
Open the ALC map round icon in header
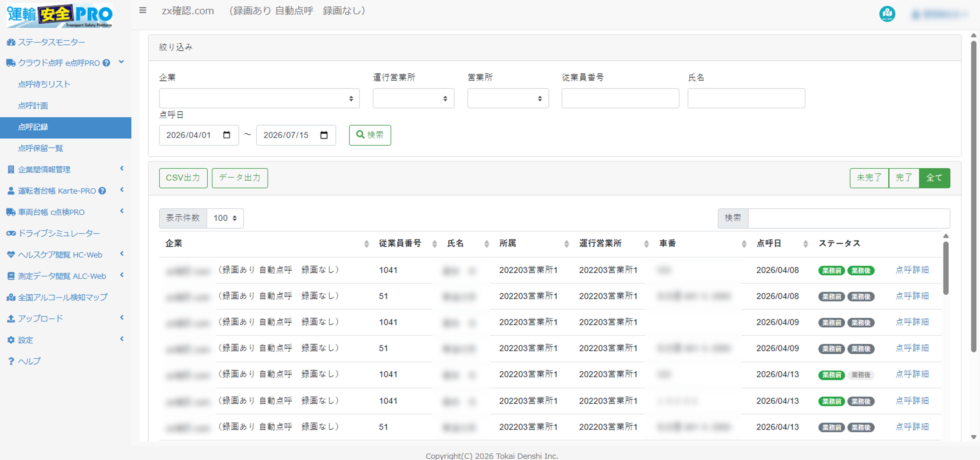tap(887, 14)
